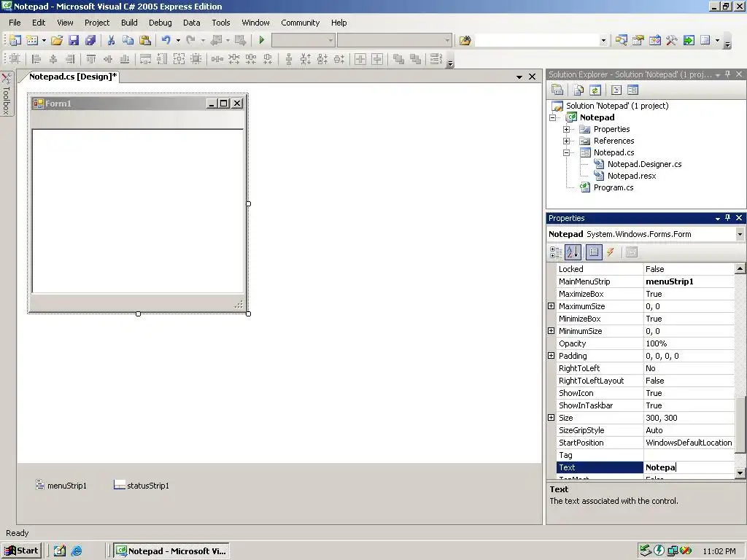Viewport: 747px width, 560px height.
Task: Click the Align Tops layout icon
Action: click(x=91, y=59)
